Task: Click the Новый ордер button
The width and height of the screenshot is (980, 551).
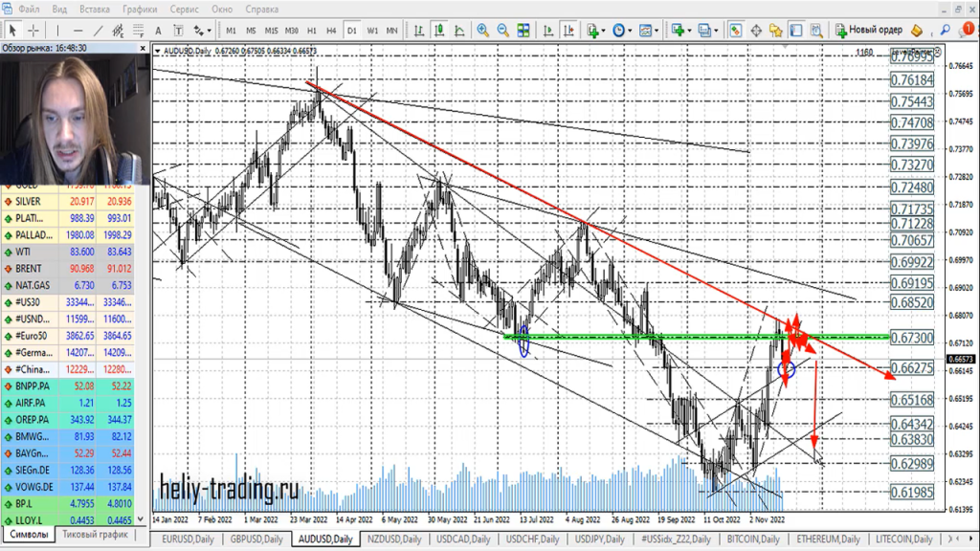Action: click(x=868, y=30)
